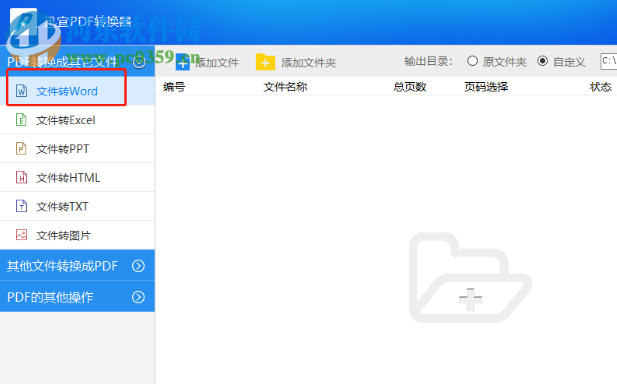Click the PPT icon beside 文件转PPT
Screen dimensions: 617x384
[21, 149]
